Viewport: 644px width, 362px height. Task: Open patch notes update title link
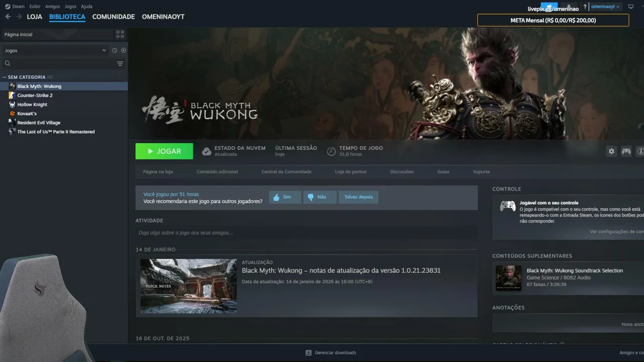point(341,270)
